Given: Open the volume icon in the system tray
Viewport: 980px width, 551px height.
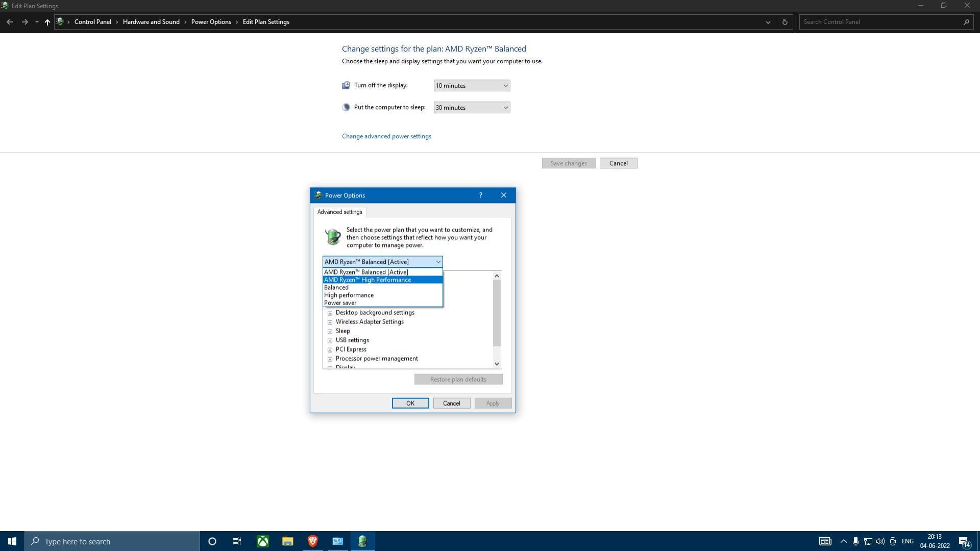Looking at the screenshot, I should (x=880, y=541).
